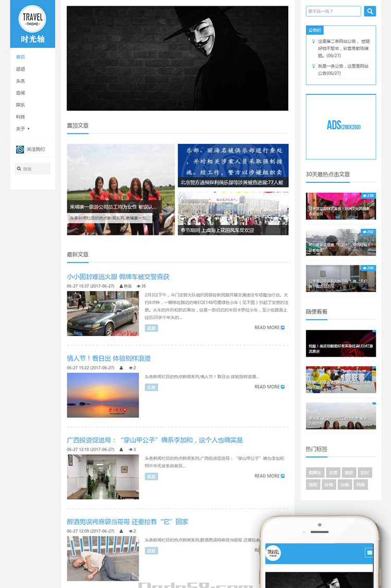Expand the 关于 submenu arrow
The image size is (391, 588).
point(29,129)
